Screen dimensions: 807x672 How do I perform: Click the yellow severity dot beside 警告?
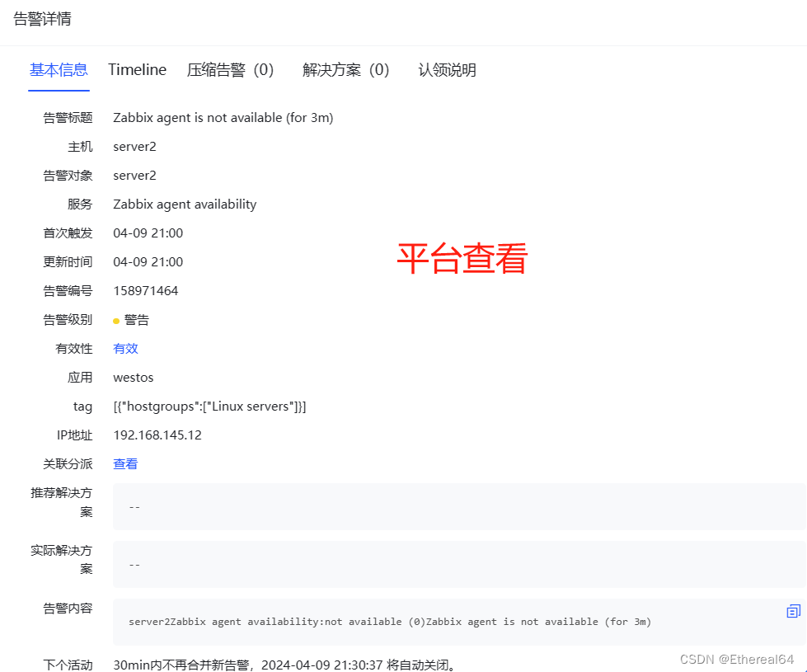pyautogui.click(x=116, y=321)
